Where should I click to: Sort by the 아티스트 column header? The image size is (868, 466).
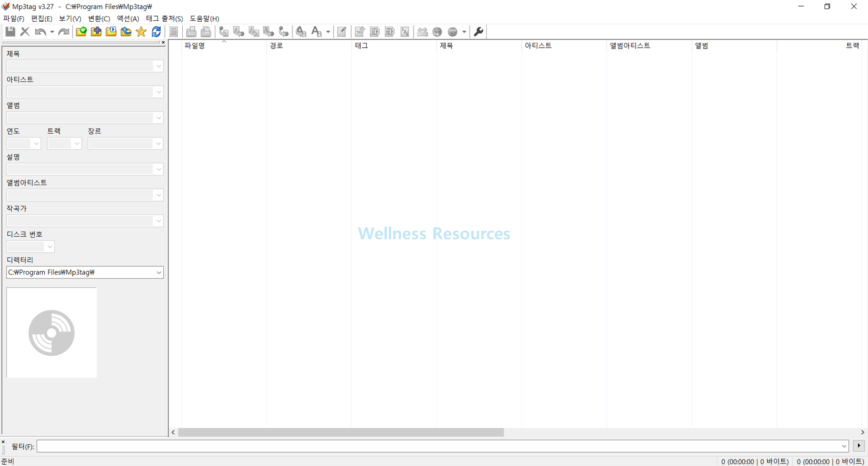(x=564, y=46)
